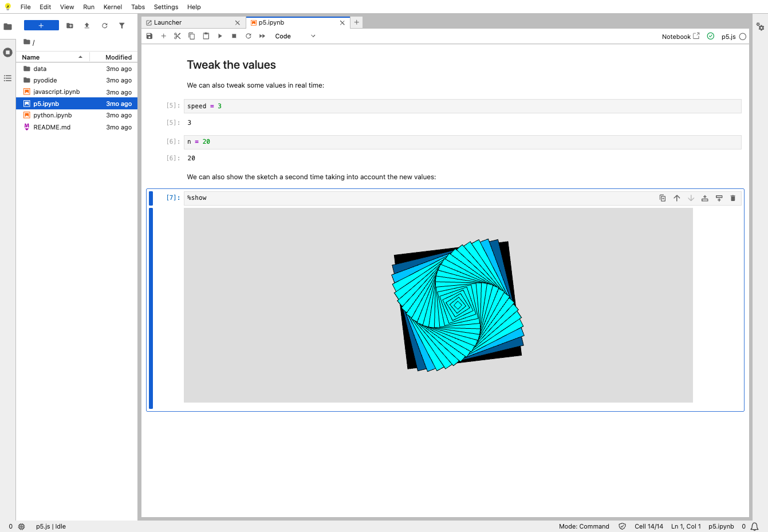This screenshot has height=532, width=768.
Task: Sort files by the Modified column
Action: point(113,57)
